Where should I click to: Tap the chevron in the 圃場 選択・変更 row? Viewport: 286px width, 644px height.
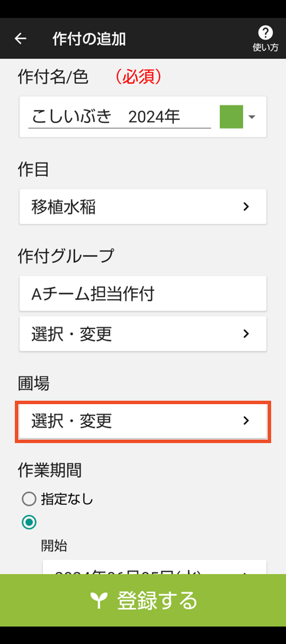click(246, 421)
